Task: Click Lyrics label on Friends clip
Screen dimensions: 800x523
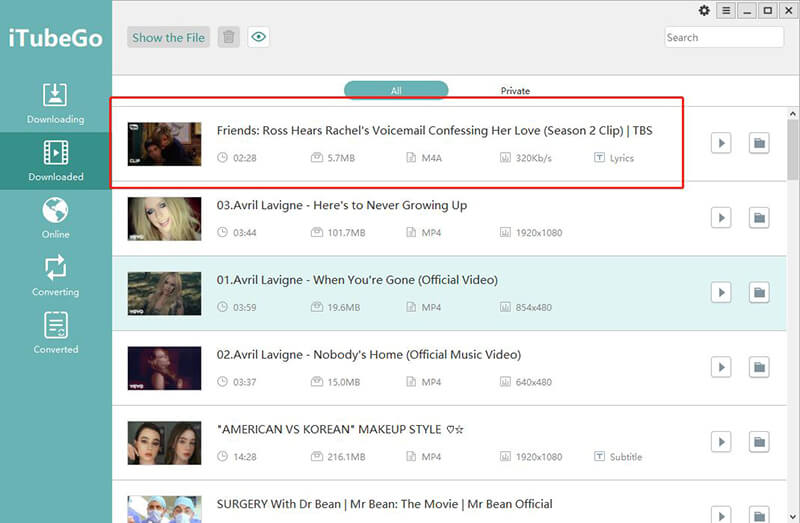Action: coord(621,158)
